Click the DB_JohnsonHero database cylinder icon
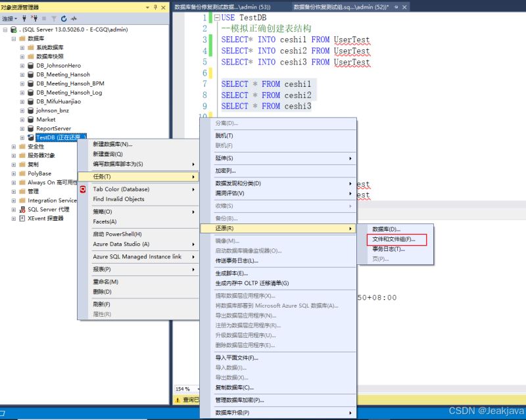Screen dimensions: 526x420 tap(30, 66)
